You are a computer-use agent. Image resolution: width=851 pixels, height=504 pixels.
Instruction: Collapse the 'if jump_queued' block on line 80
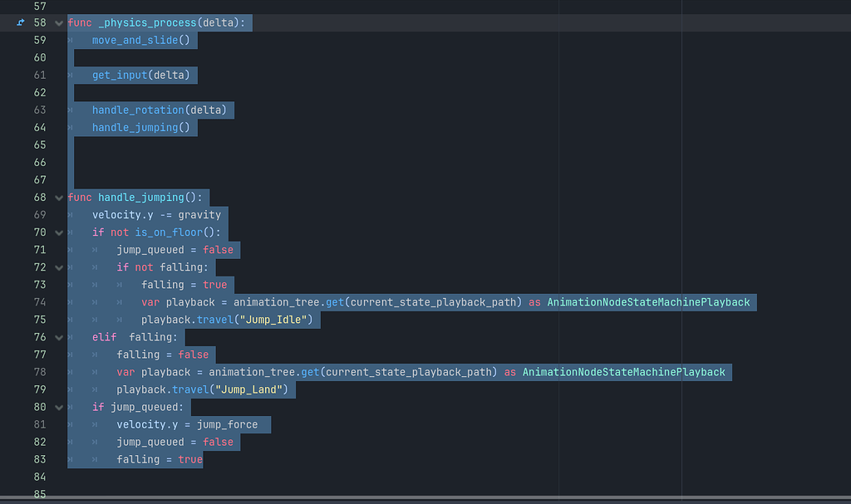[x=58, y=407]
